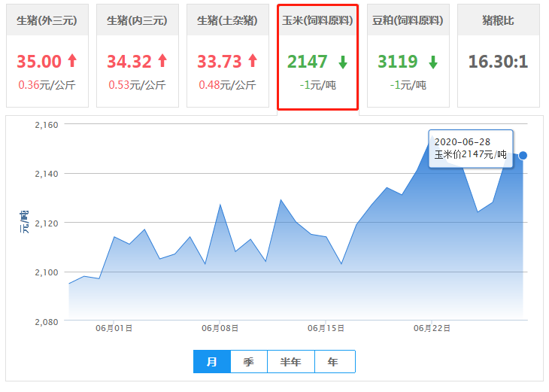This screenshot has height=392, width=549.
Task: Switch chart to 半年 (half-year) view
Action: point(290,362)
